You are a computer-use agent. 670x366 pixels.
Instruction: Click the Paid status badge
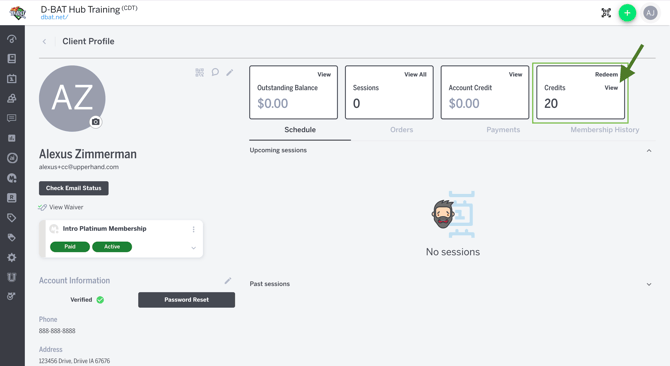(70, 247)
